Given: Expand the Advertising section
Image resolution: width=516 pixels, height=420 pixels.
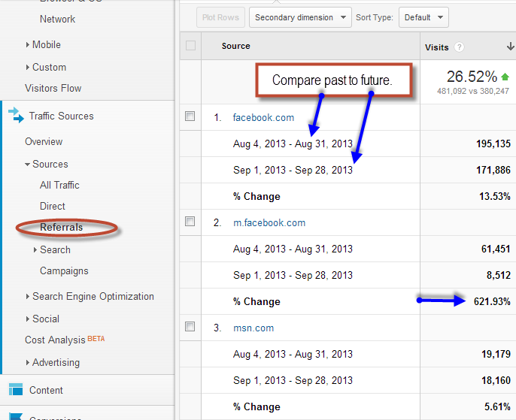Looking at the screenshot, I should 28,362.
